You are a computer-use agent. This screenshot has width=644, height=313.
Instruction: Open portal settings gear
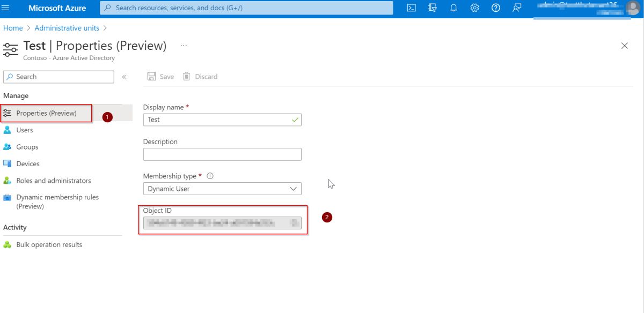[474, 8]
